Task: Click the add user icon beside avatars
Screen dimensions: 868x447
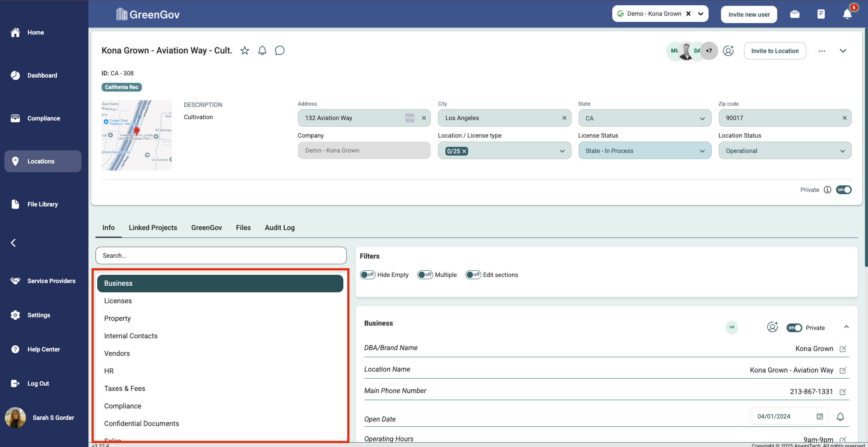Action: pos(728,51)
